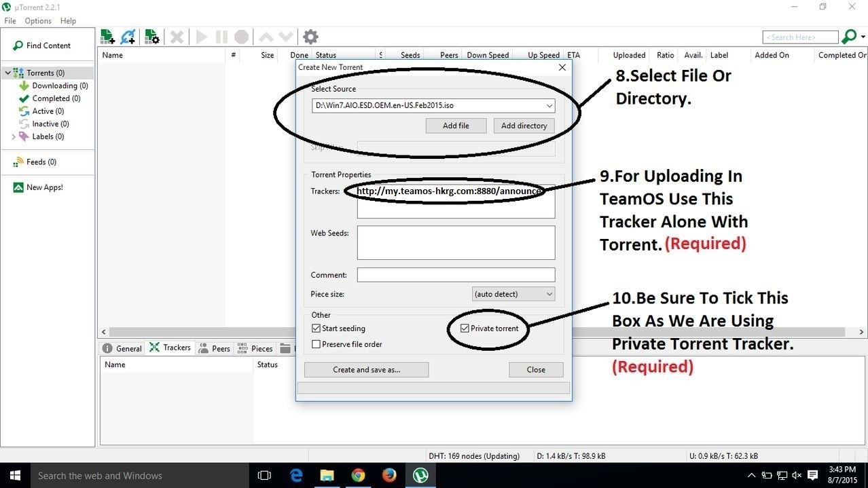
Task: Open the Options menu
Action: point(38,21)
